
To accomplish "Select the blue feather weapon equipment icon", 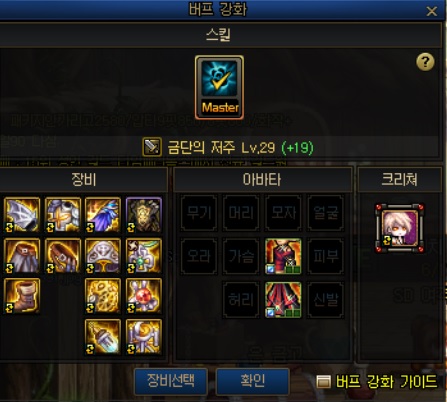I will 103,215.
